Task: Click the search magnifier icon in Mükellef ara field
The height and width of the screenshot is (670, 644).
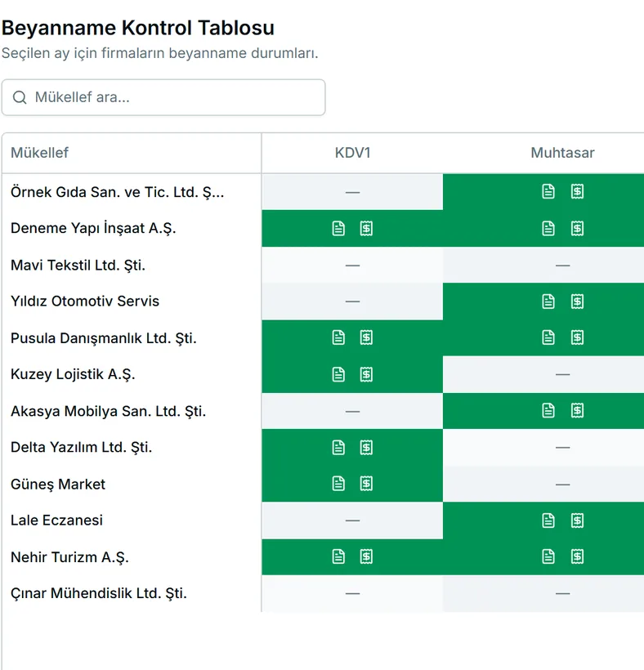Action: (20, 97)
